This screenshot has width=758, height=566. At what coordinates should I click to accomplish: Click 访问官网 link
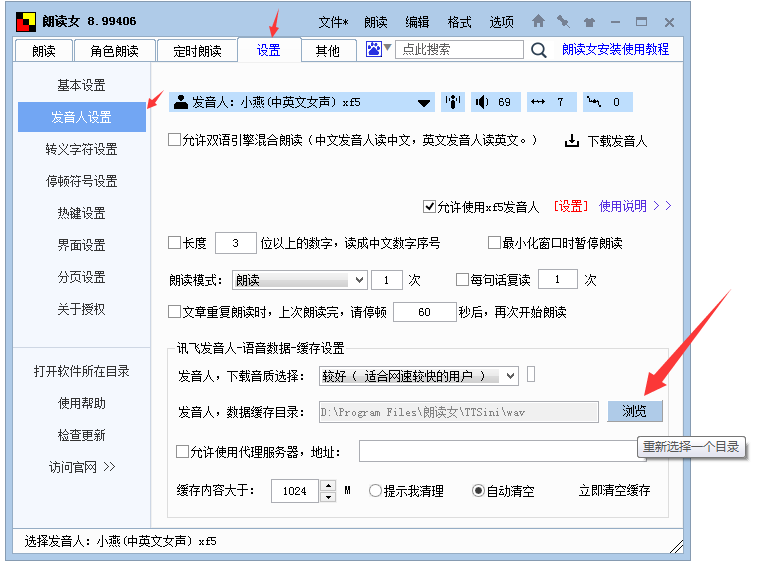[x=82, y=466]
